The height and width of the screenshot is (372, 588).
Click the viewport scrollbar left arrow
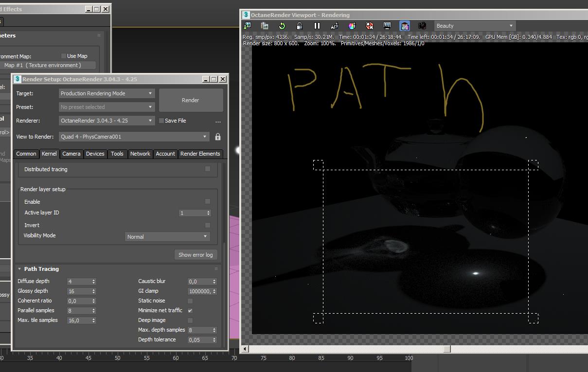245,349
